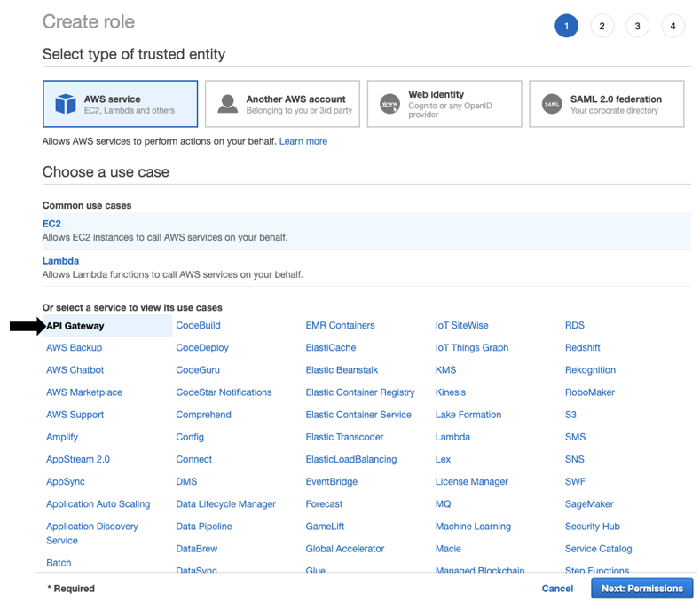Click the Another AWS account person icon

point(228,104)
